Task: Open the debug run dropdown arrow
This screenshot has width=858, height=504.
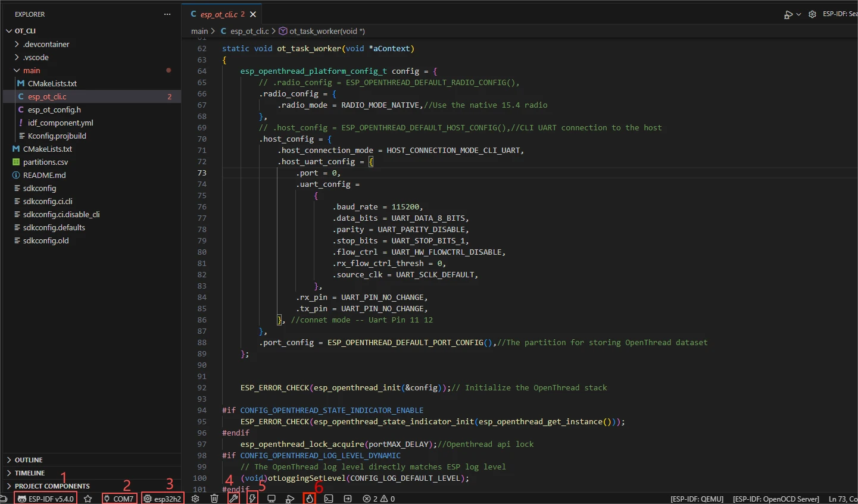Action: (x=798, y=14)
